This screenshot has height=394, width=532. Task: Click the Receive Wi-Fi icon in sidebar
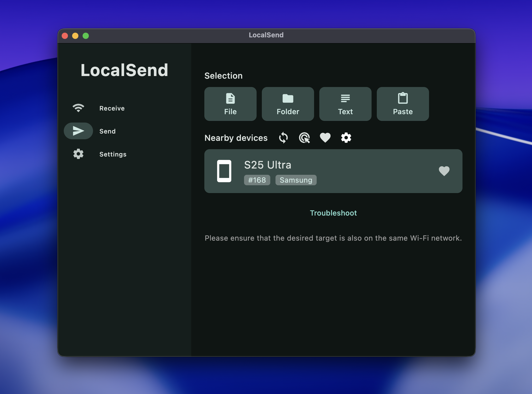pyautogui.click(x=78, y=108)
